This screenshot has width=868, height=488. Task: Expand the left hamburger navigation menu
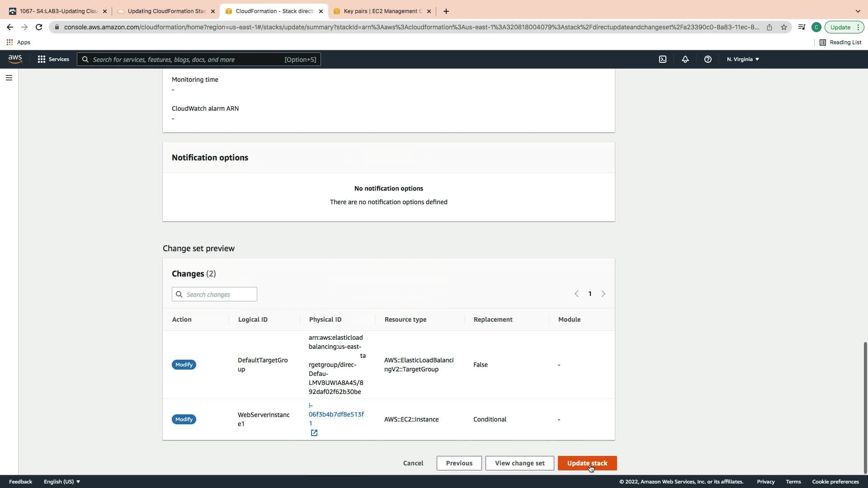tap(9, 78)
